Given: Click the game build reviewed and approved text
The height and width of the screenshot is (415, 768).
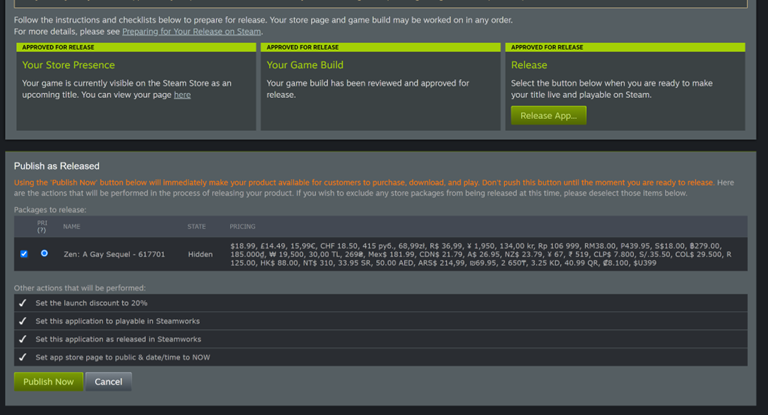Looking at the screenshot, I should coord(367,89).
